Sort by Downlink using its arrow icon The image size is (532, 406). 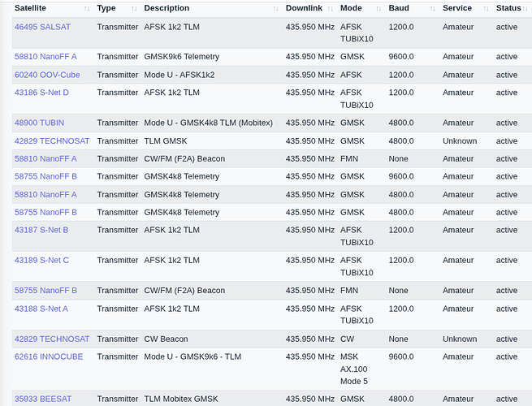[x=330, y=8]
